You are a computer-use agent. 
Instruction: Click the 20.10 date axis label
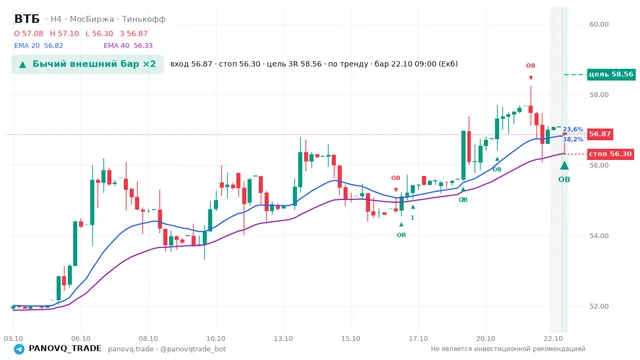pyautogui.click(x=486, y=339)
